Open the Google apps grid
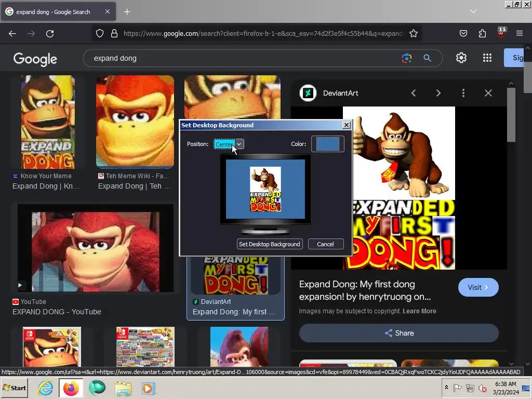This screenshot has height=399, width=532. (487, 58)
